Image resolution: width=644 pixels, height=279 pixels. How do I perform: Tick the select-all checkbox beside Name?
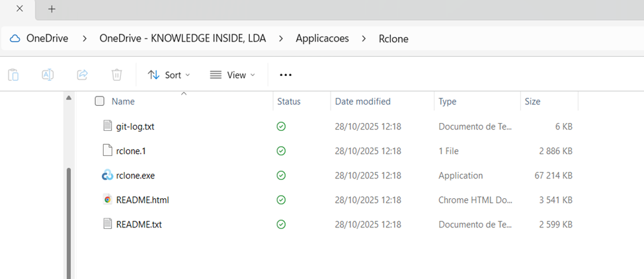99,101
